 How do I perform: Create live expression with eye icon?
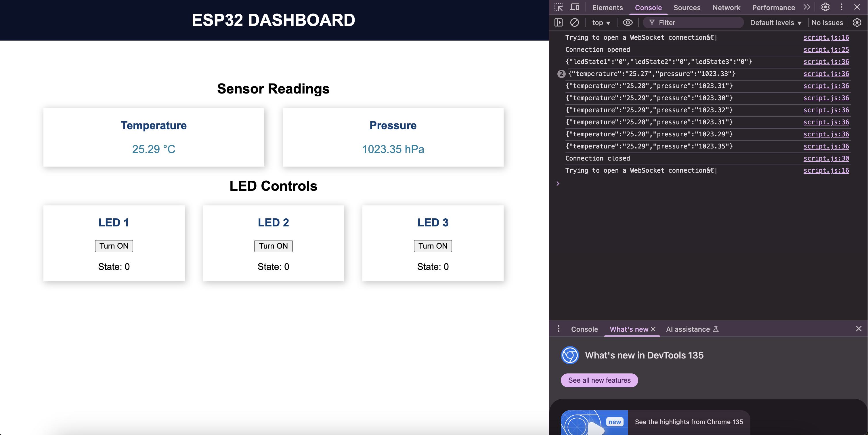627,22
